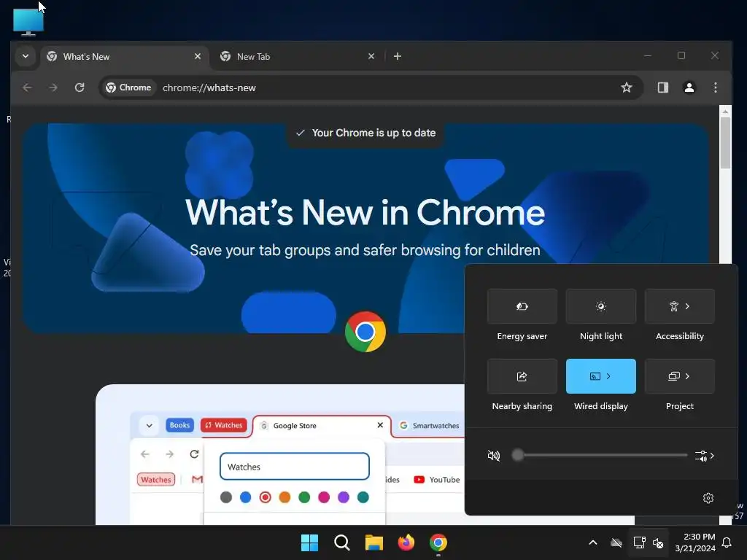The width and height of the screenshot is (747, 560).
Task: Open Chrome's side panel
Action: point(662,87)
